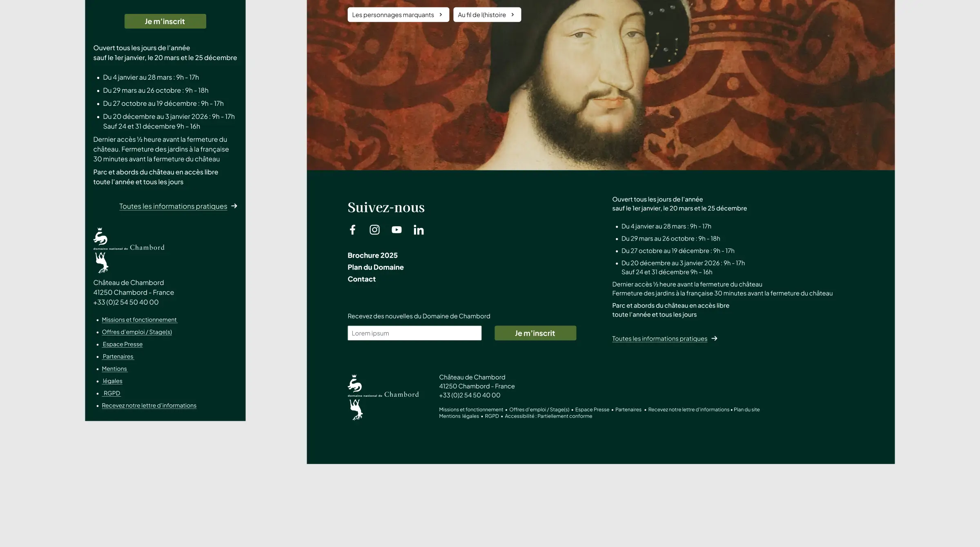Click arrow beside right footer informations pratiques
This screenshot has width=980, height=547.
pyautogui.click(x=714, y=338)
